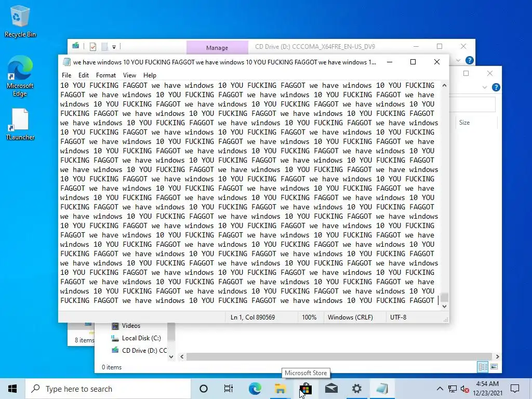This screenshot has width=532, height=399.
Task: Expand the ribbon chevron in rear Explorer window
Action: (485, 87)
